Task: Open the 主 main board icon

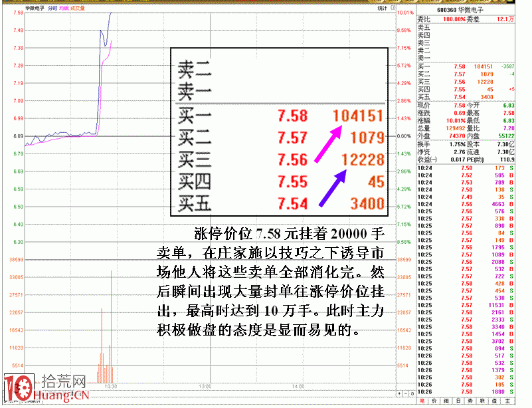Action: coord(507,401)
